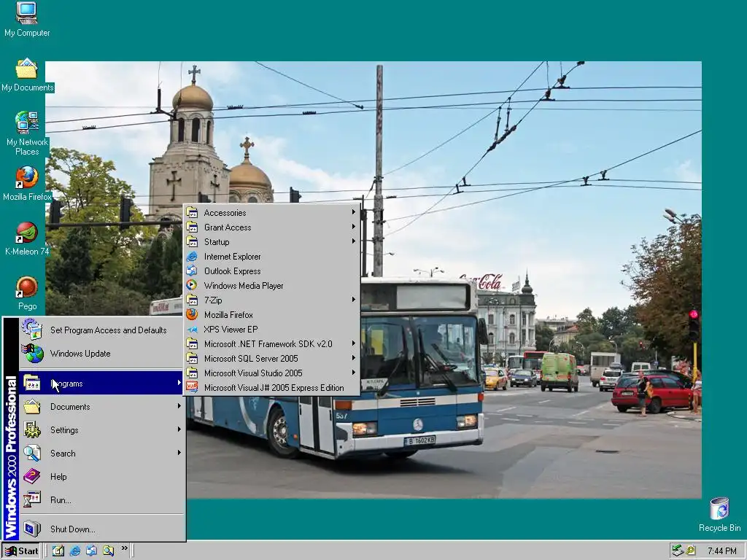Viewport: 747px width, 560px height.
Task: Choose Shut Down... in the Start menu
Action: coord(101,529)
